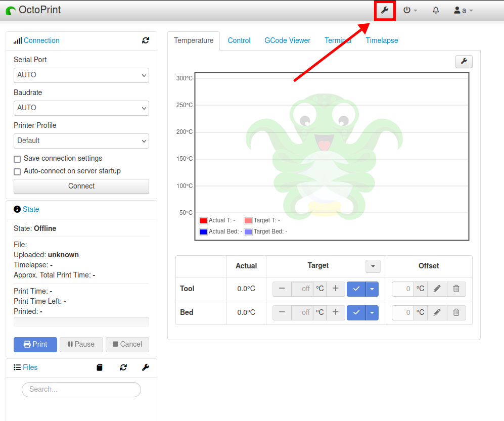Edit the Bed offset with pencil icon
This screenshot has width=504, height=421.
[437, 313]
